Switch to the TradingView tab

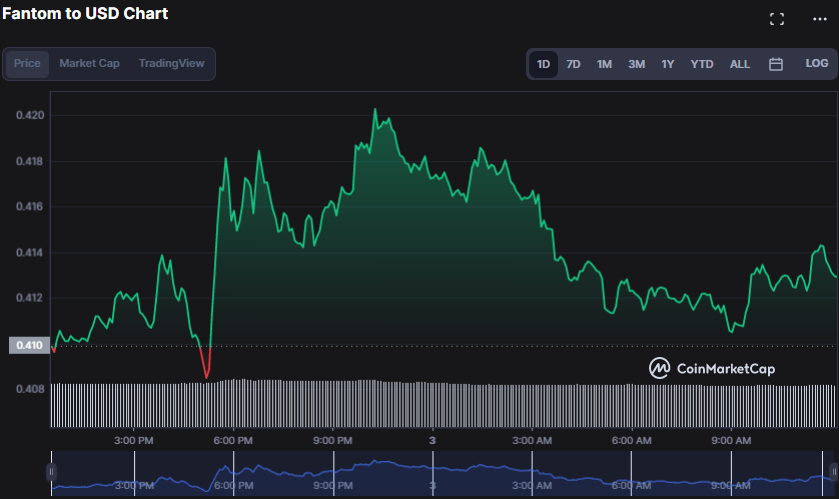click(x=171, y=64)
